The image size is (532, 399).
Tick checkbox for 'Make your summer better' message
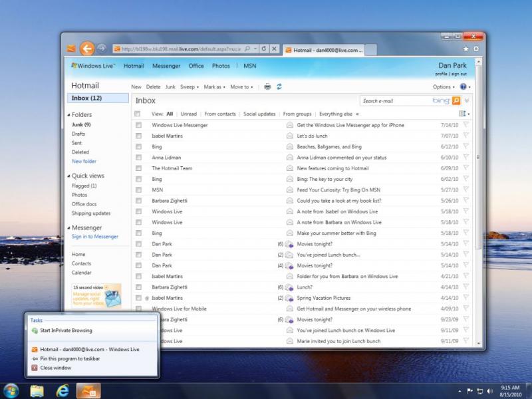(138, 233)
